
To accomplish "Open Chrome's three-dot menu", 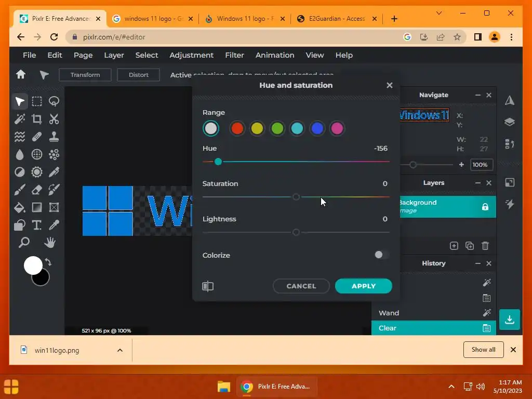I will [x=511, y=37].
